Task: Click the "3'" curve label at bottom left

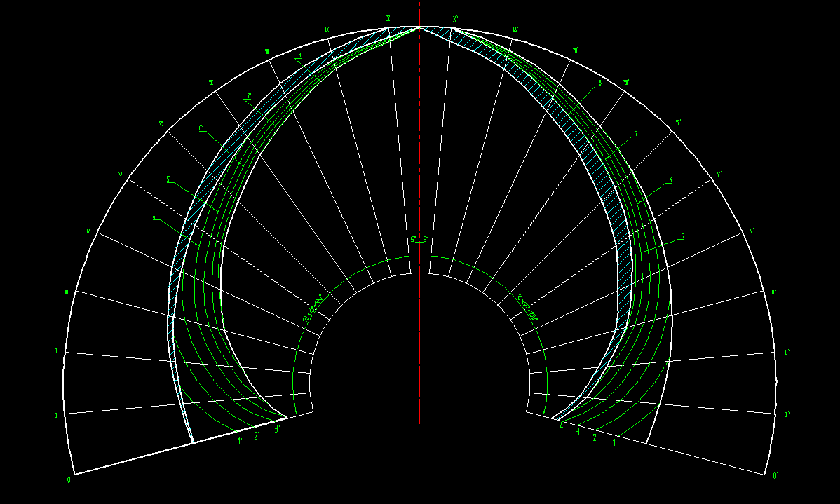Action: point(278,428)
